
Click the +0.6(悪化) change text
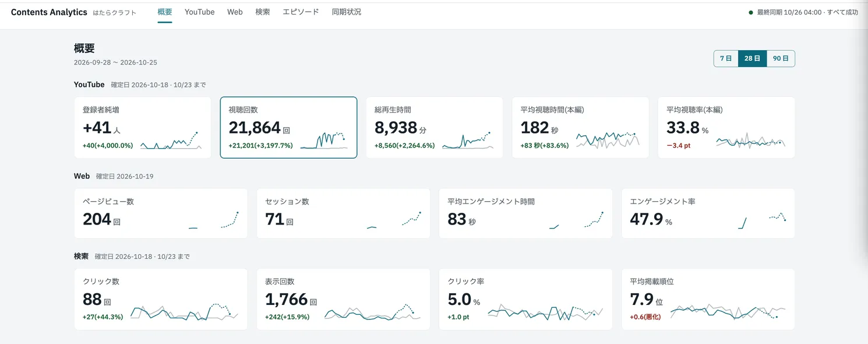[646, 317]
